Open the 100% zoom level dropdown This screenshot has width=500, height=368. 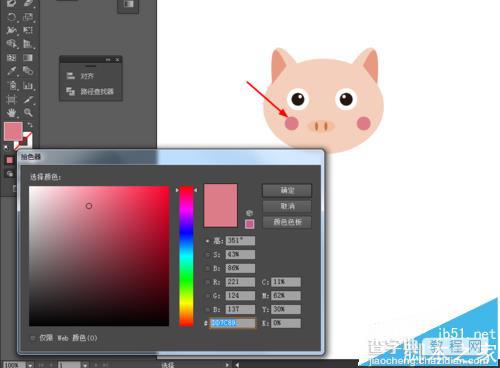point(30,365)
